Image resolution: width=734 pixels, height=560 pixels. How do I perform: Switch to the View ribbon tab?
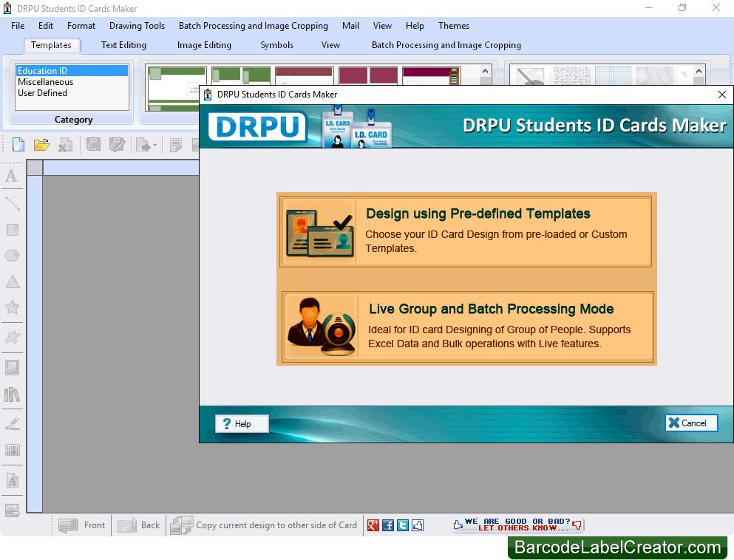click(330, 45)
